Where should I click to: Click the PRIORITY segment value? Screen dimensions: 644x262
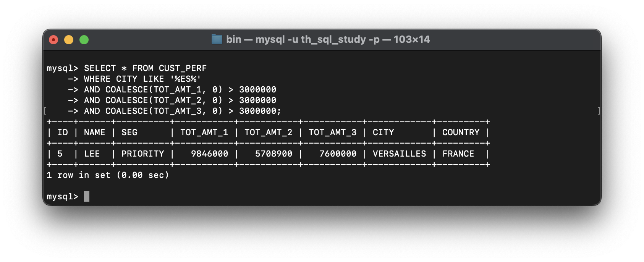coord(142,154)
